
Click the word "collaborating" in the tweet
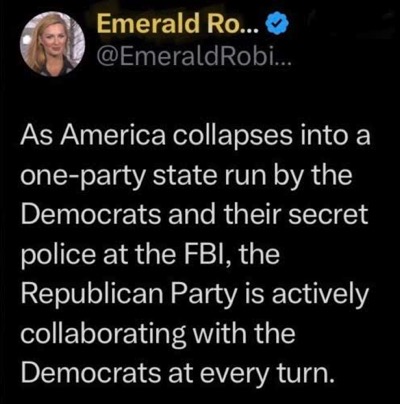[103, 335]
